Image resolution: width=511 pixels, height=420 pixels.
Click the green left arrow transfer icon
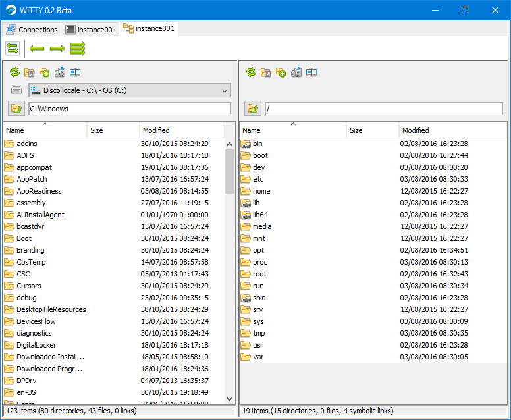(37, 49)
